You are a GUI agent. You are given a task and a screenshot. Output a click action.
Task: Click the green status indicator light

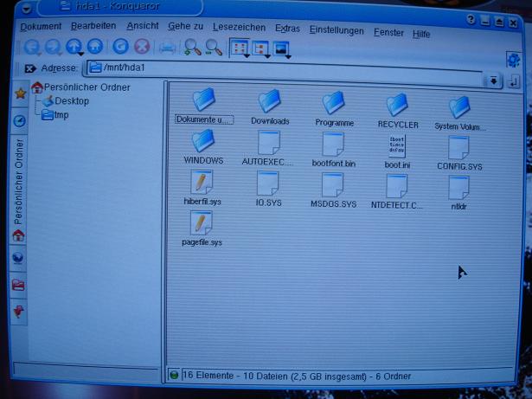(174, 376)
